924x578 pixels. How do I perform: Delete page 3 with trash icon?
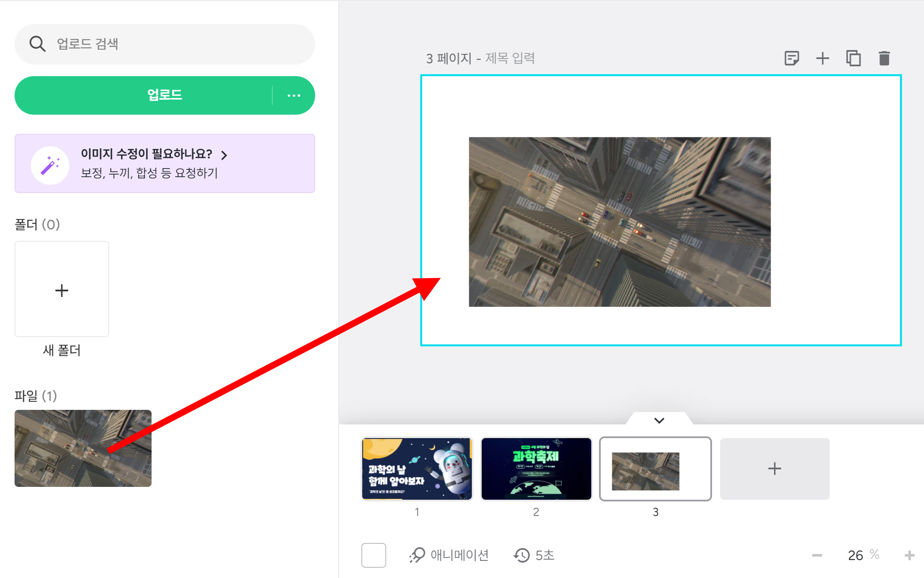884,58
